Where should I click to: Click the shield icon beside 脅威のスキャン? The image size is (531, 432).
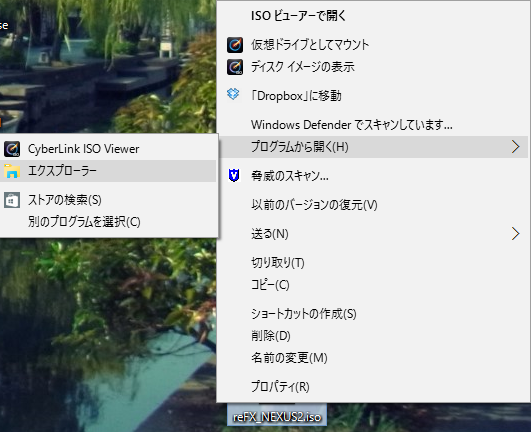pos(234,175)
